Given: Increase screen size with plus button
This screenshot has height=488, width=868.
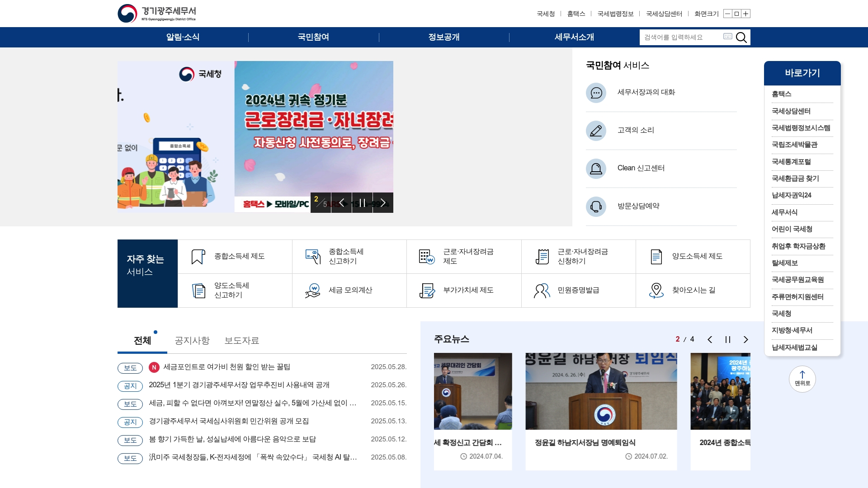Looking at the screenshot, I should point(746,14).
